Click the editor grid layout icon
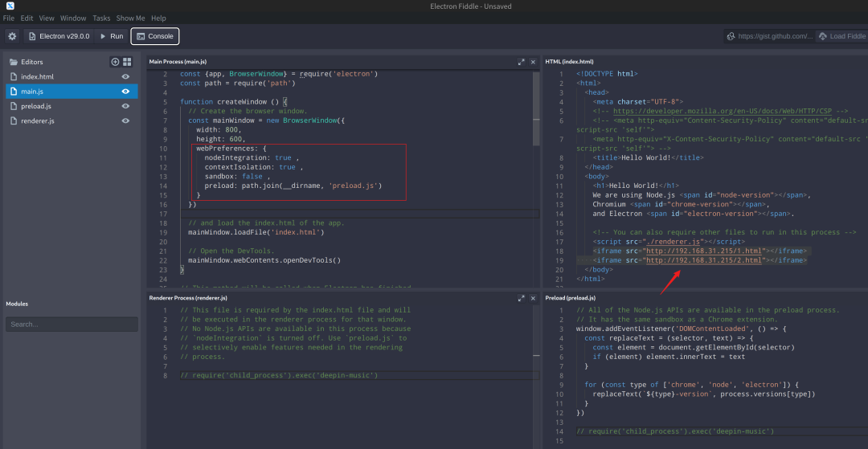868x449 pixels. click(126, 62)
